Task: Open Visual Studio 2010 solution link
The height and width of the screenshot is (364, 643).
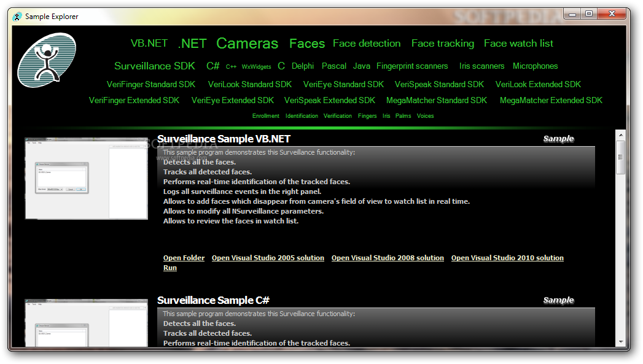Action: [507, 258]
